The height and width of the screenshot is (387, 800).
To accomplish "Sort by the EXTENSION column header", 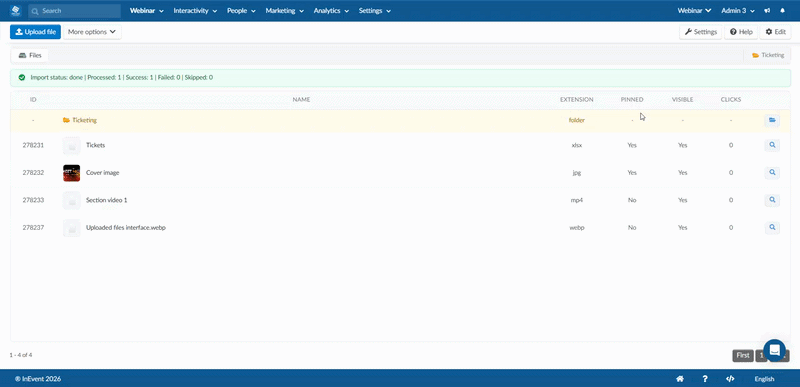I will pos(577,99).
